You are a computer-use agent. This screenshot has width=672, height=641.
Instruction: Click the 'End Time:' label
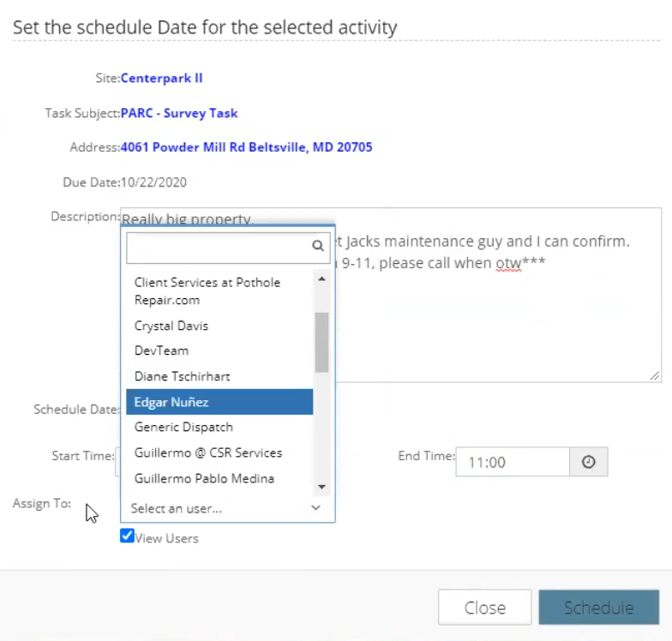click(x=427, y=456)
